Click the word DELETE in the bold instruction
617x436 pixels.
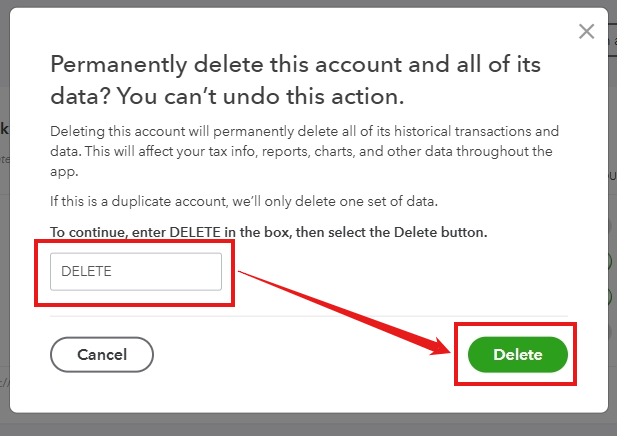195,232
